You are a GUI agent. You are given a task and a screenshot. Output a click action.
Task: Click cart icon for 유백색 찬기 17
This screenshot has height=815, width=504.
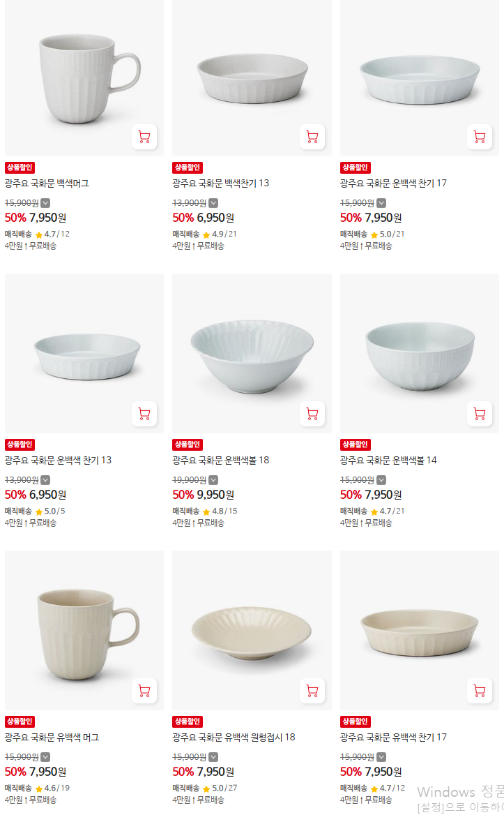point(480,691)
